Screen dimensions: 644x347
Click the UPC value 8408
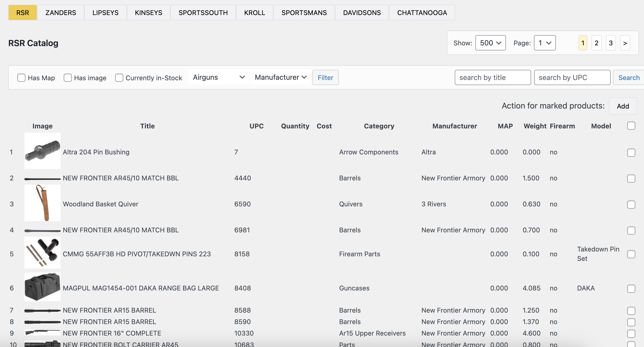click(243, 288)
